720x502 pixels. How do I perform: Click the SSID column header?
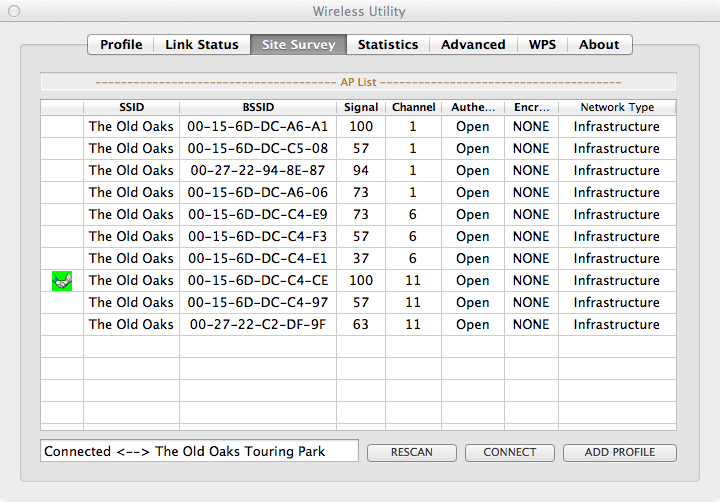[131, 107]
